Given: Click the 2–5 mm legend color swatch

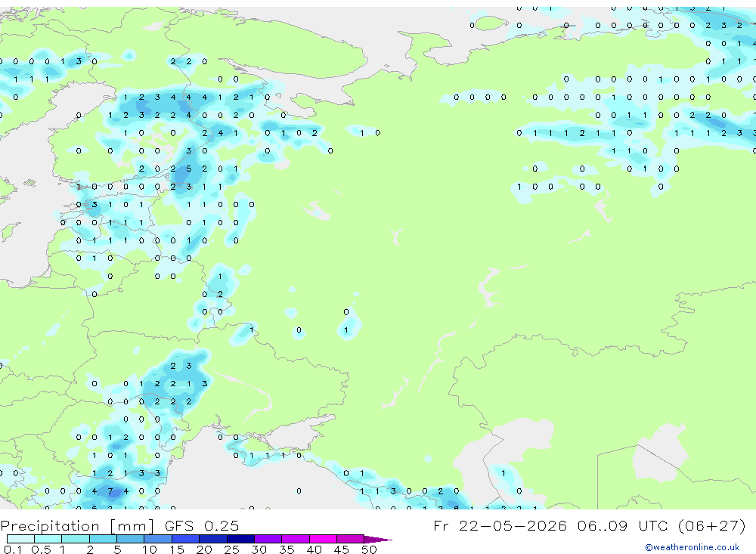Looking at the screenshot, I should pyautogui.click(x=103, y=539).
